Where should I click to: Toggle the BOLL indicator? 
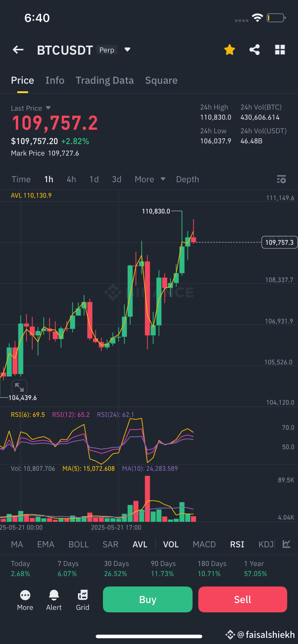point(78,544)
